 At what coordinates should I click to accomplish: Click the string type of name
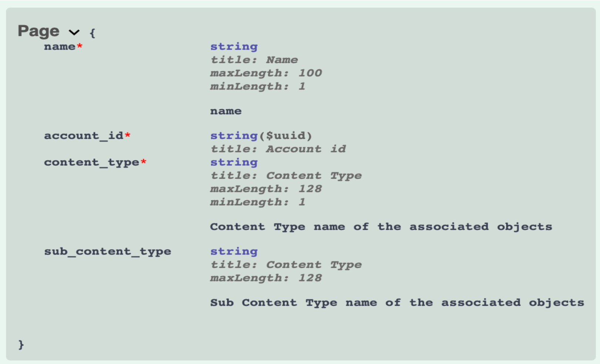pos(234,47)
